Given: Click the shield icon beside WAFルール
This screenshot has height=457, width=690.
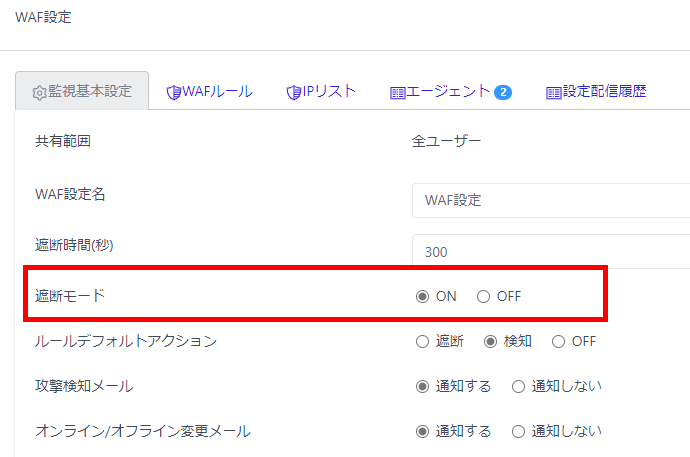Looking at the screenshot, I should point(173,92).
